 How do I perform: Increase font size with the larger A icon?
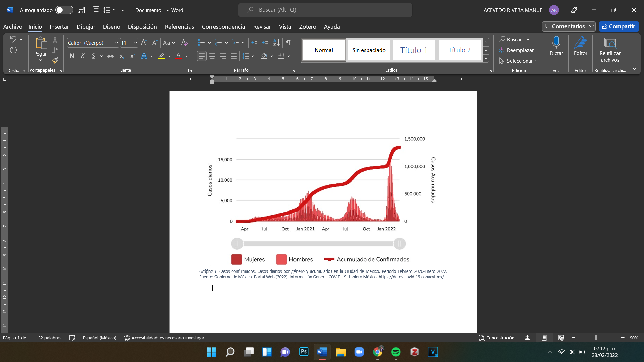(x=144, y=43)
